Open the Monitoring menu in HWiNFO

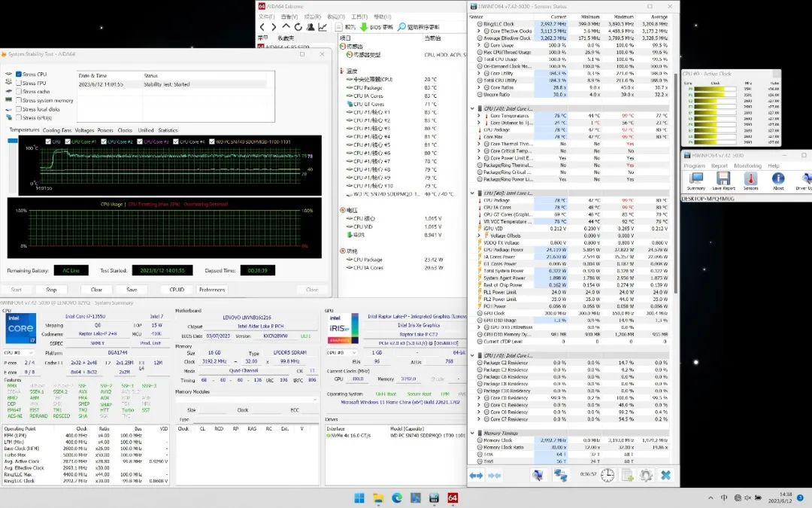(747, 166)
